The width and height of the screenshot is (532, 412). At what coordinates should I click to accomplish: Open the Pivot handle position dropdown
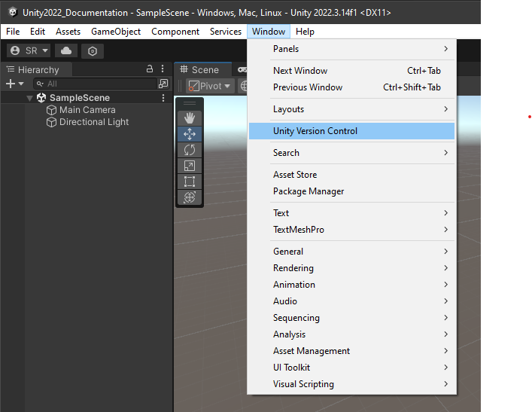209,86
